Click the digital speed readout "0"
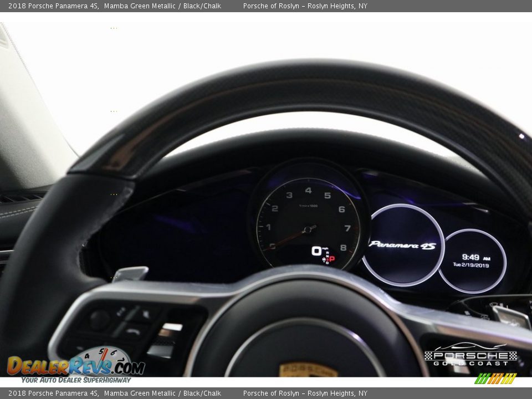Viewport: 532px width, 399px height. pyautogui.click(x=316, y=251)
